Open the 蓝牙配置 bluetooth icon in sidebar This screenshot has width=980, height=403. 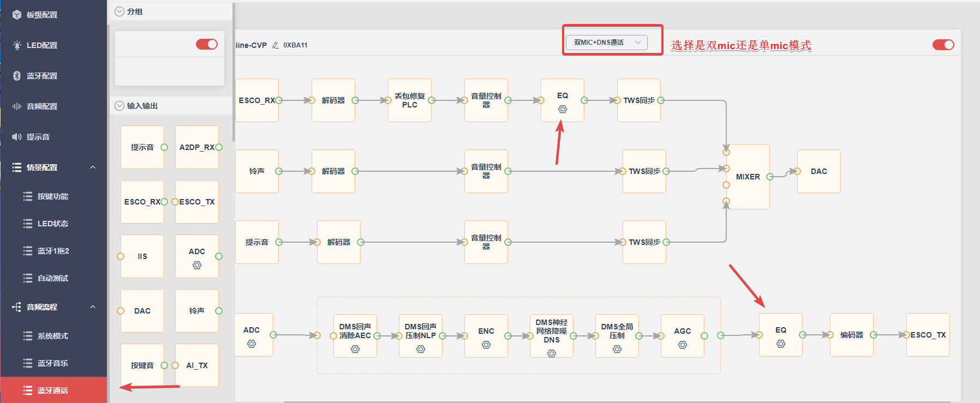pos(17,76)
